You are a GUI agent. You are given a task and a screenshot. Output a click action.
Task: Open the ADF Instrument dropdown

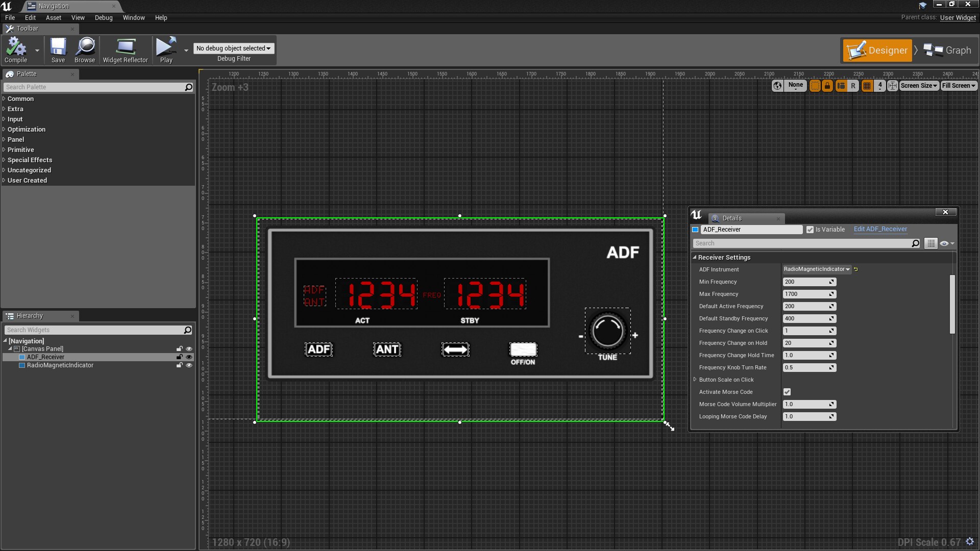(815, 269)
